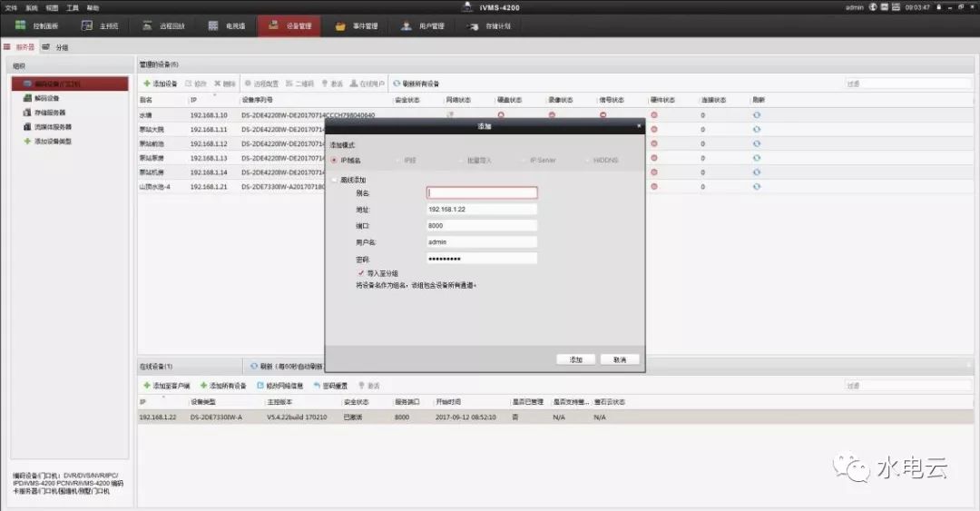Switch to the 服务器 server tab

click(x=19, y=47)
